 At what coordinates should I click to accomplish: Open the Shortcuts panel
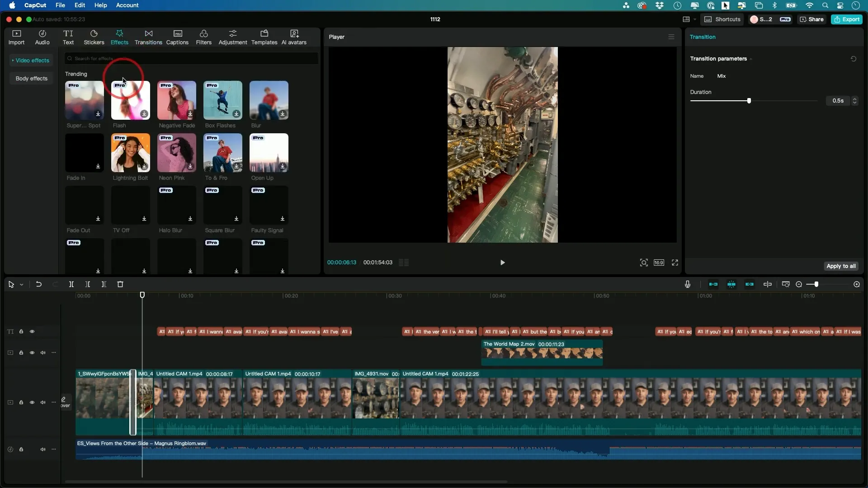click(722, 19)
